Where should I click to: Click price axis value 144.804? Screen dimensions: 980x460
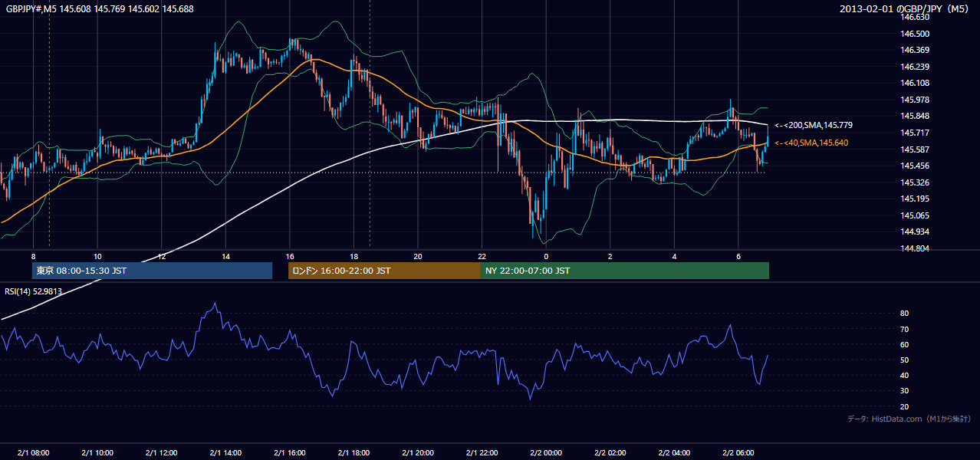pos(915,248)
